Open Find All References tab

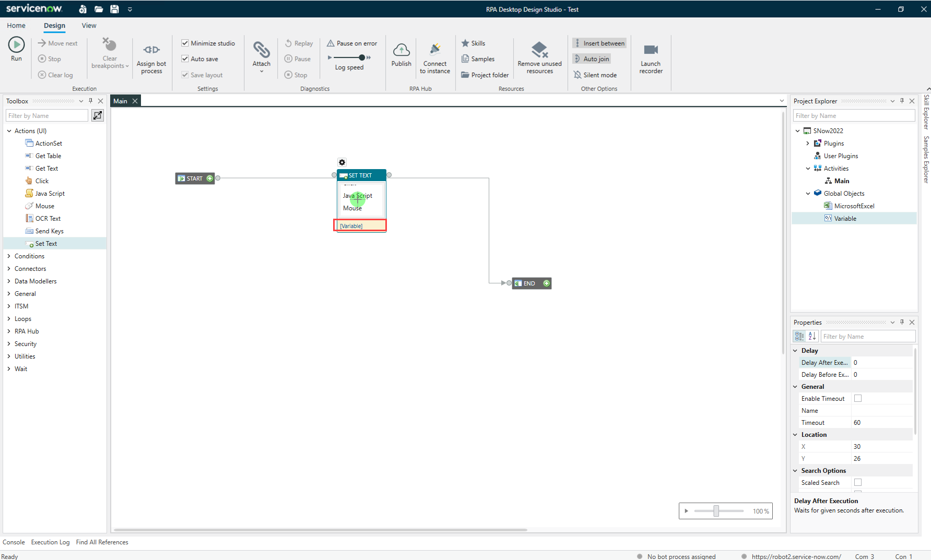tap(102, 542)
